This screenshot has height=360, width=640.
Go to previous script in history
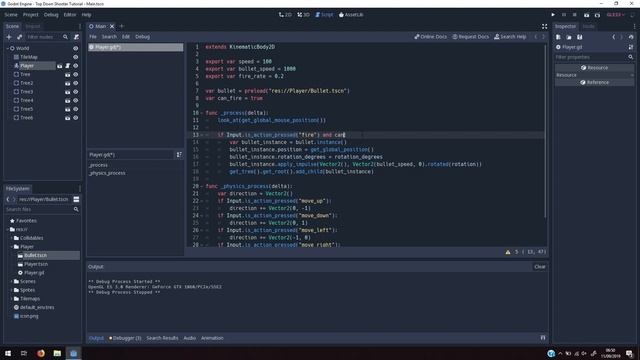point(536,37)
